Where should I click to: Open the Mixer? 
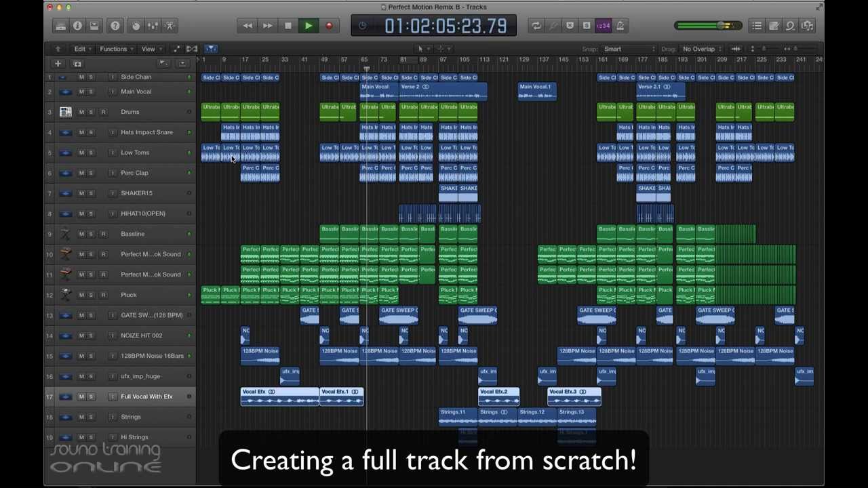tap(153, 26)
